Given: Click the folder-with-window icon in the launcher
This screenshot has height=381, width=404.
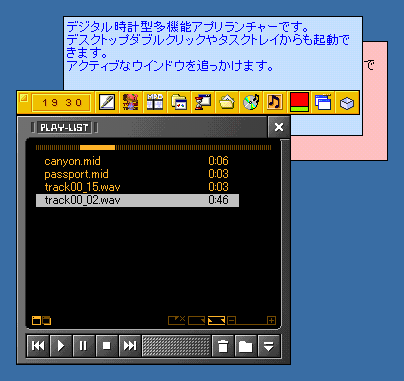Looking at the screenshot, I should [179, 102].
